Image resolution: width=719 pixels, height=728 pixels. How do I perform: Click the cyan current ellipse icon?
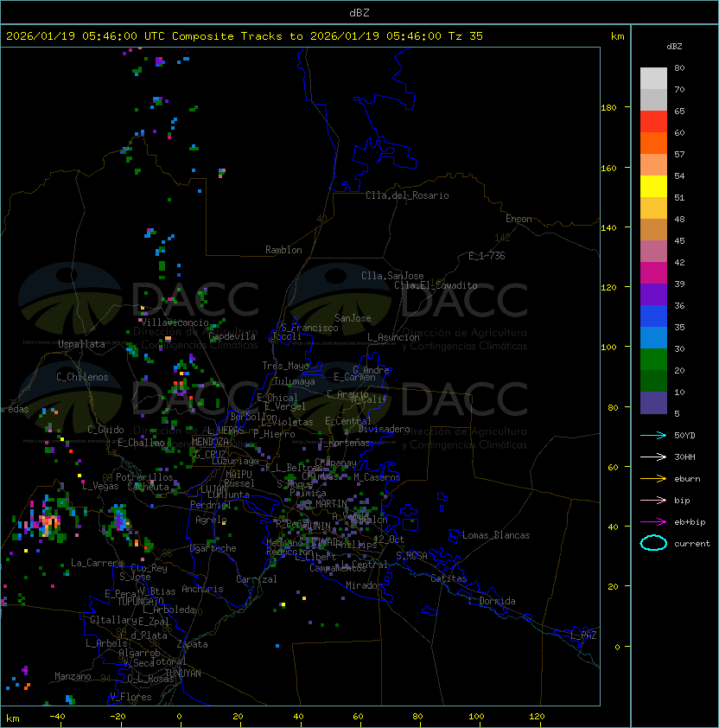click(x=653, y=543)
